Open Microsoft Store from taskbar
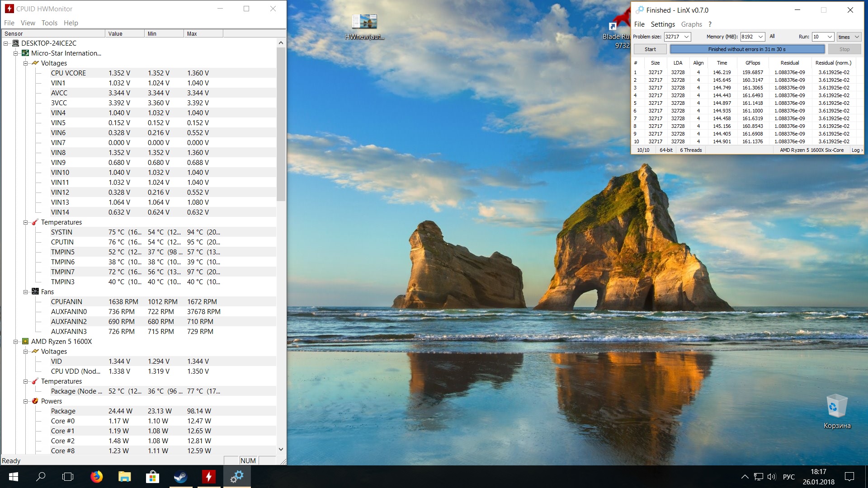The image size is (868, 488). [152, 477]
